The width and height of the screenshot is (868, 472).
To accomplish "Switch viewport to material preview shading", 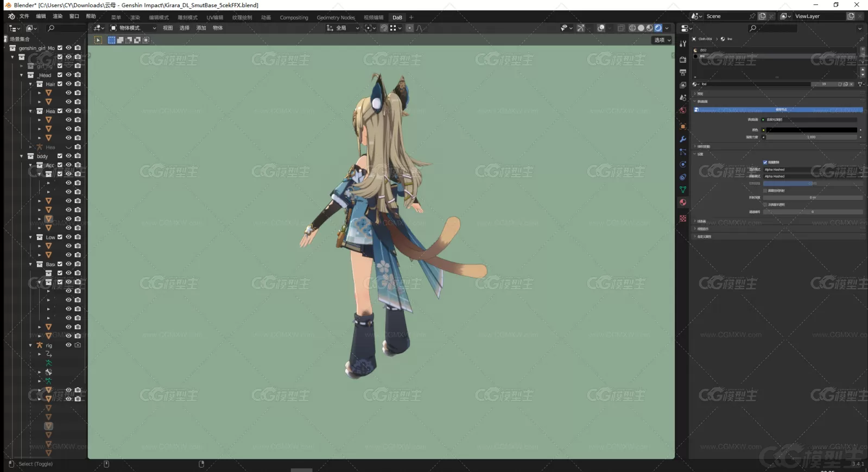I will 650,28.
